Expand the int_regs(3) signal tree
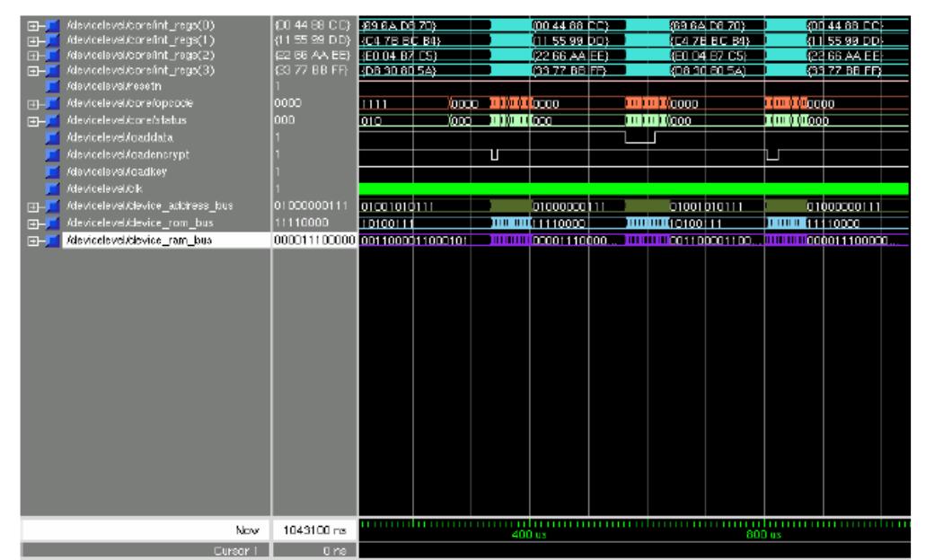Image resolution: width=926 pixels, height=560 pixels. (x=33, y=71)
